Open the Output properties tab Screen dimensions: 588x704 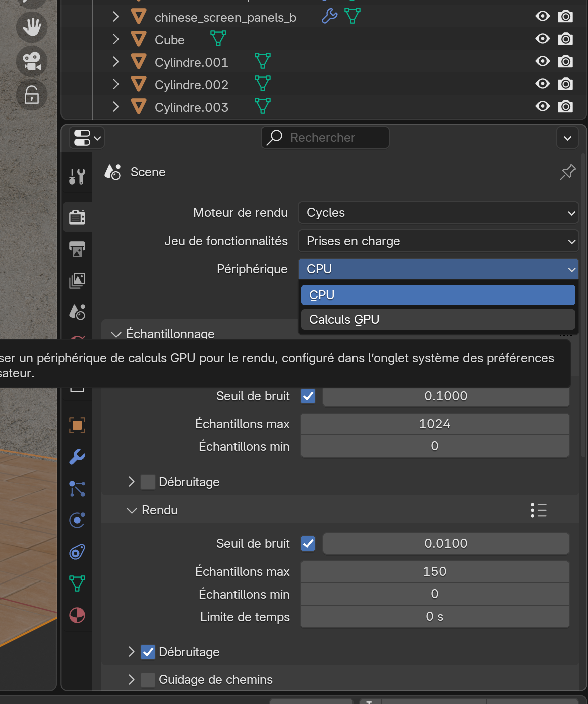pos(77,249)
